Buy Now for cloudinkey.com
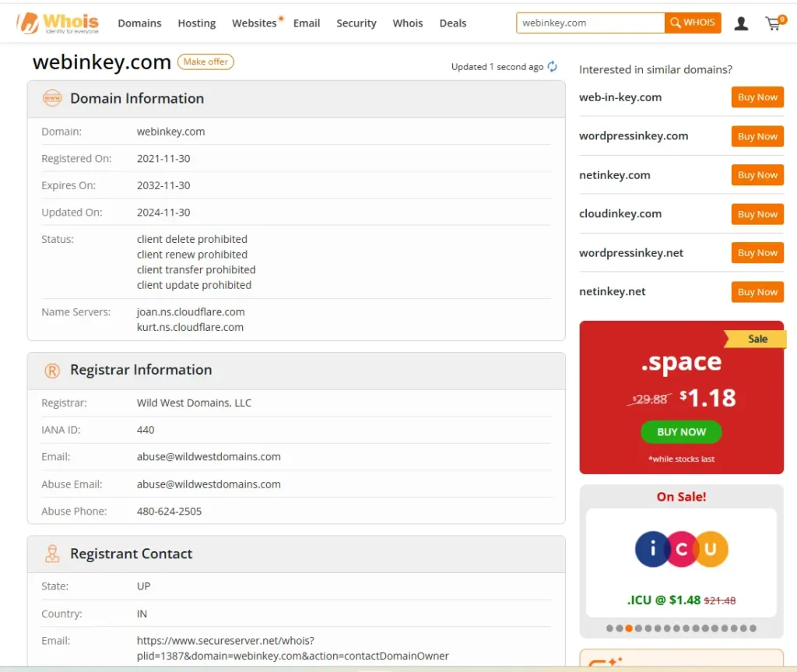 [757, 214]
